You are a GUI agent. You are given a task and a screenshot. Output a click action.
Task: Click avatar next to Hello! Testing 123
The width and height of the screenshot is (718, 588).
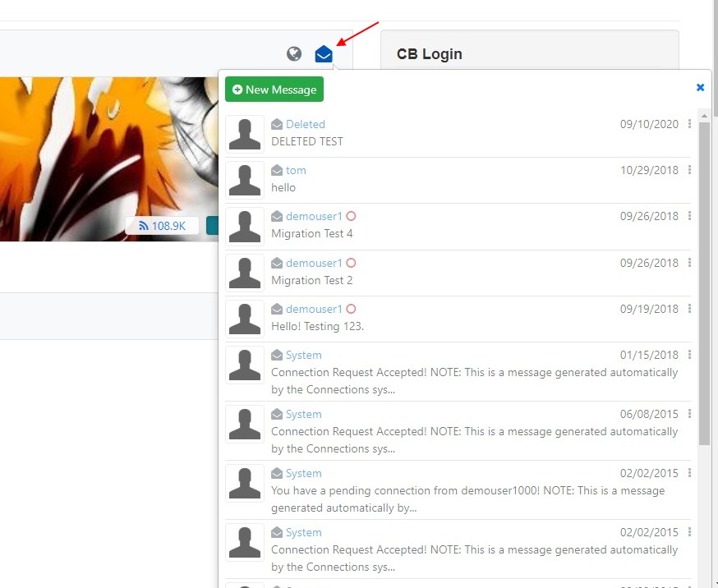point(245,319)
